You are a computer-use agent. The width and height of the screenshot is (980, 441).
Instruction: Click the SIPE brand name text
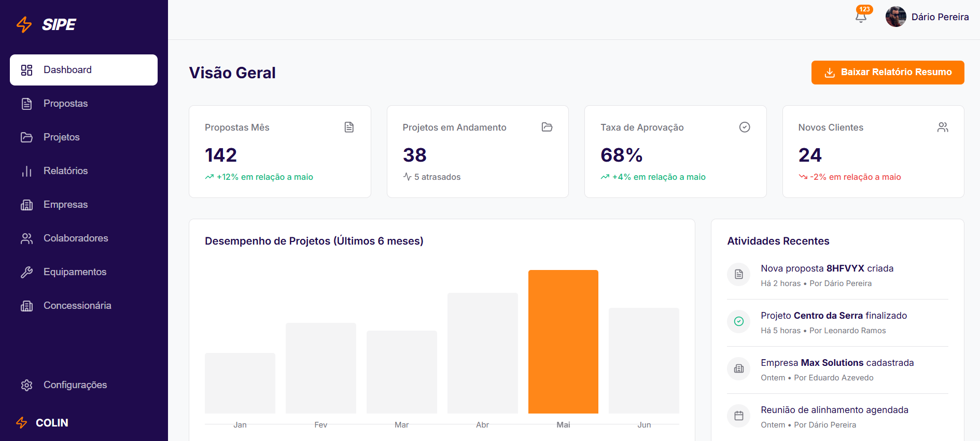[59, 24]
